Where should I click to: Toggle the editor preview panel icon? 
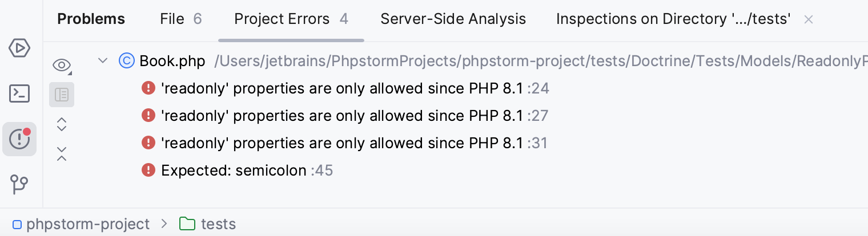[x=62, y=95]
